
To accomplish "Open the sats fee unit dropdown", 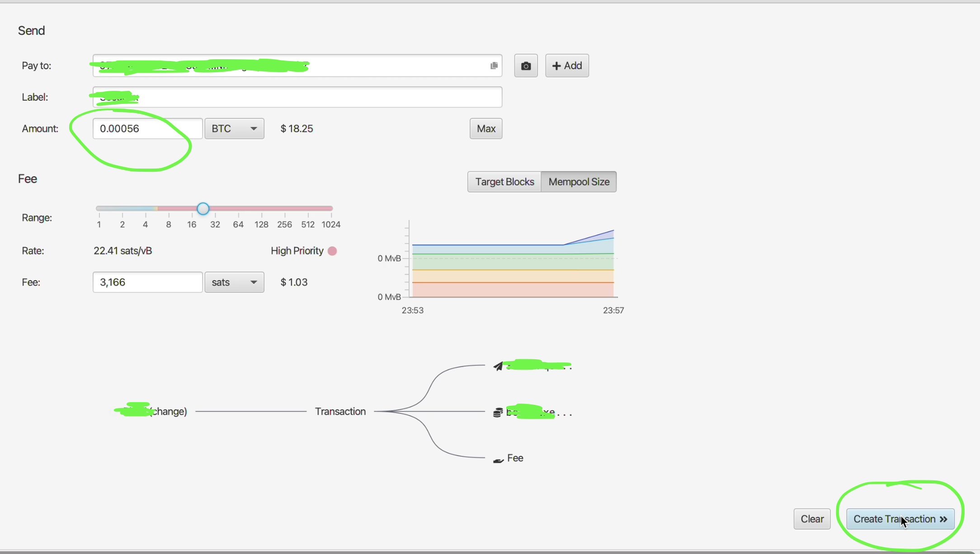I will click(x=234, y=282).
